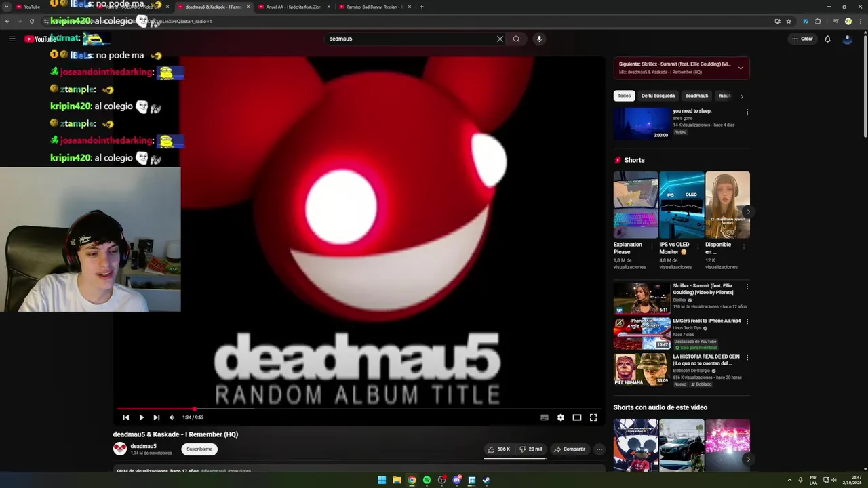
Task: Show hidden system tray icons
Action: point(790,480)
